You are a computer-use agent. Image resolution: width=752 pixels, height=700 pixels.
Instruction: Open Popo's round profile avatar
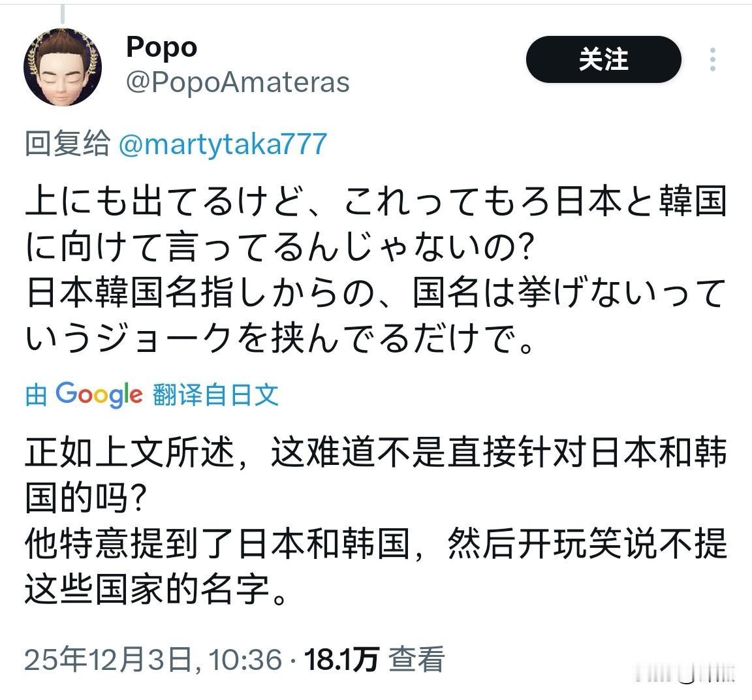coord(63,67)
